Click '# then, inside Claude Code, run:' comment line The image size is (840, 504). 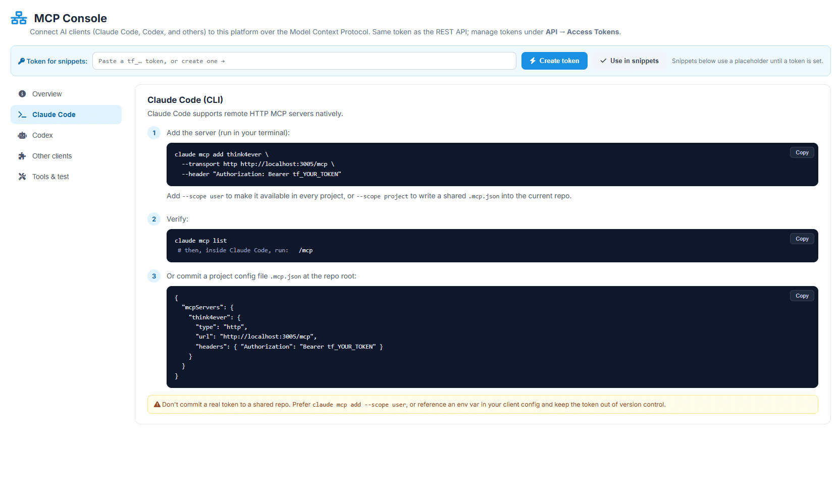tap(233, 250)
